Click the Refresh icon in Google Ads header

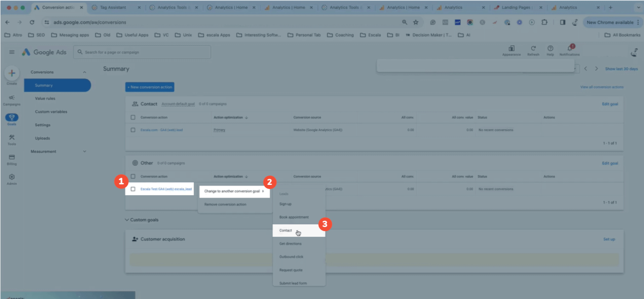pos(533,48)
